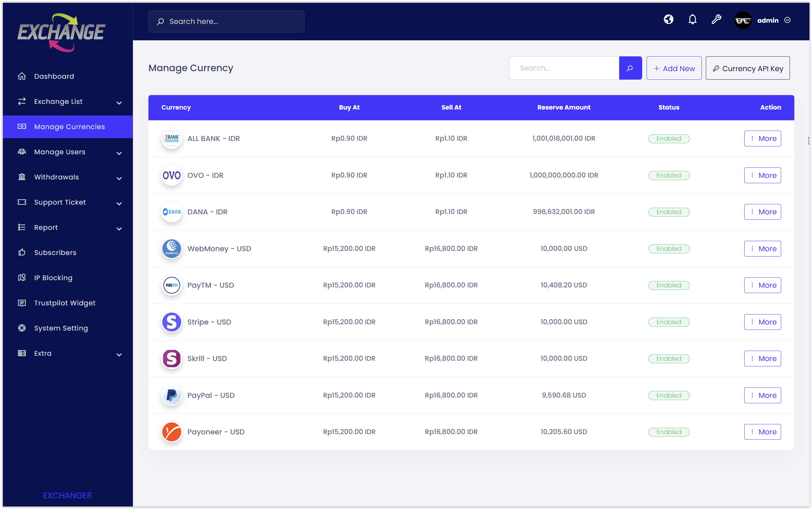This screenshot has width=812, height=509.
Task: Click the purple search magnifier button
Action: (x=630, y=68)
